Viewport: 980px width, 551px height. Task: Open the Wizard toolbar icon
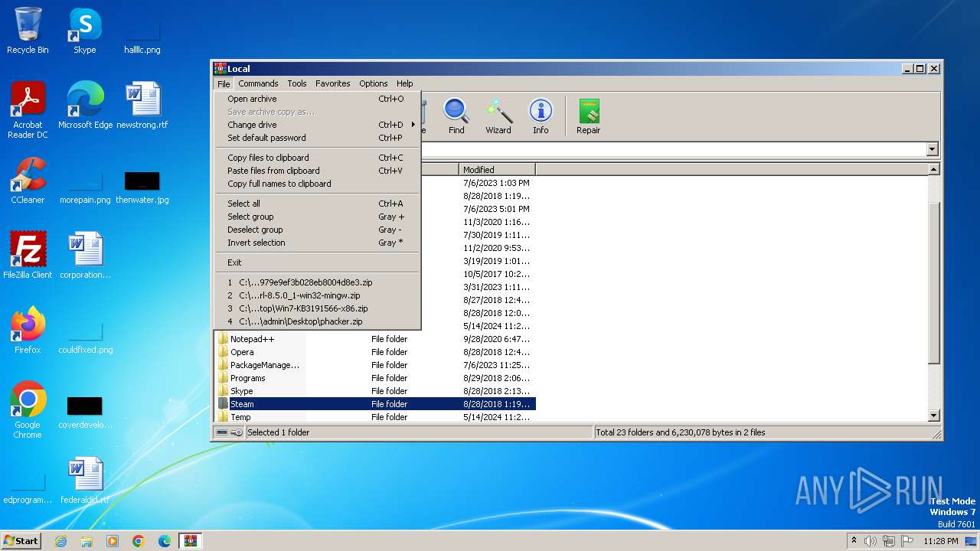(498, 116)
